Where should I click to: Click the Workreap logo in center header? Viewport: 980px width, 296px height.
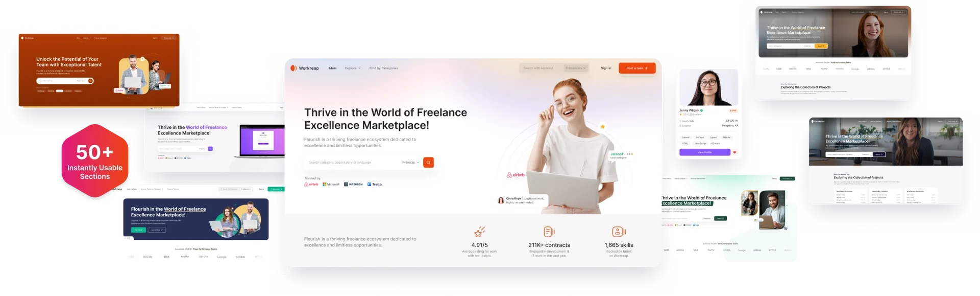(305, 68)
